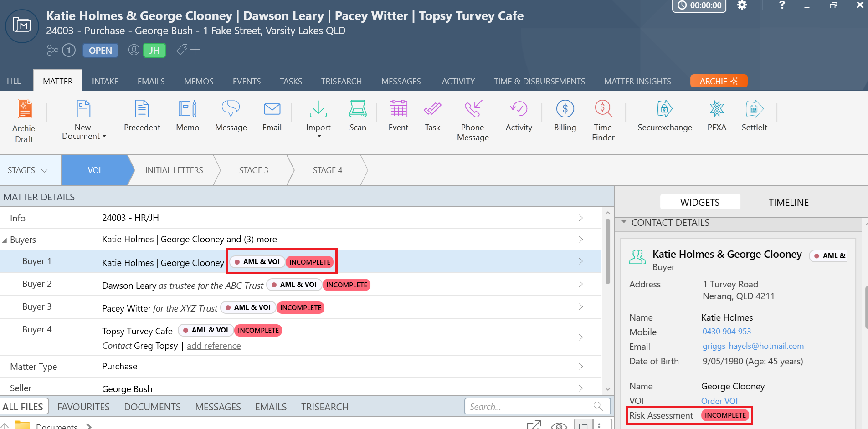Open the FILE menu tab
The image size is (868, 429).
tap(14, 81)
